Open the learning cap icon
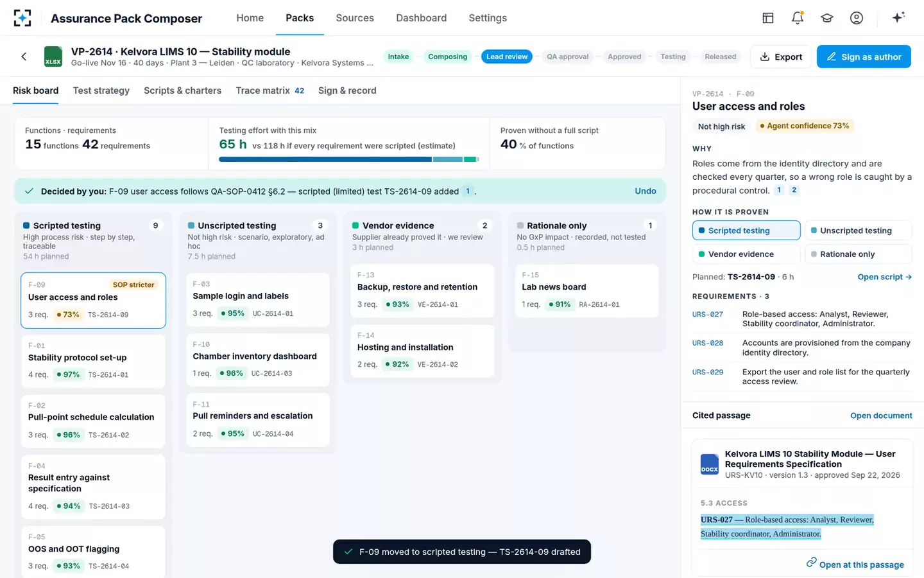 point(827,18)
